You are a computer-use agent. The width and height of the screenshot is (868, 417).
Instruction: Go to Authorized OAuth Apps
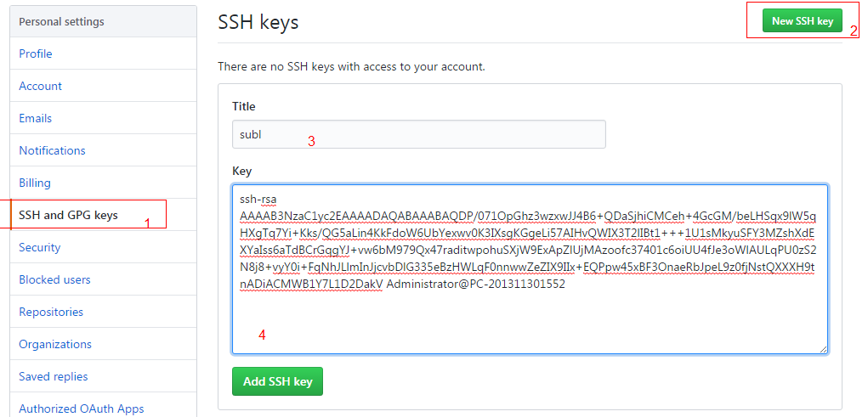coord(82,409)
